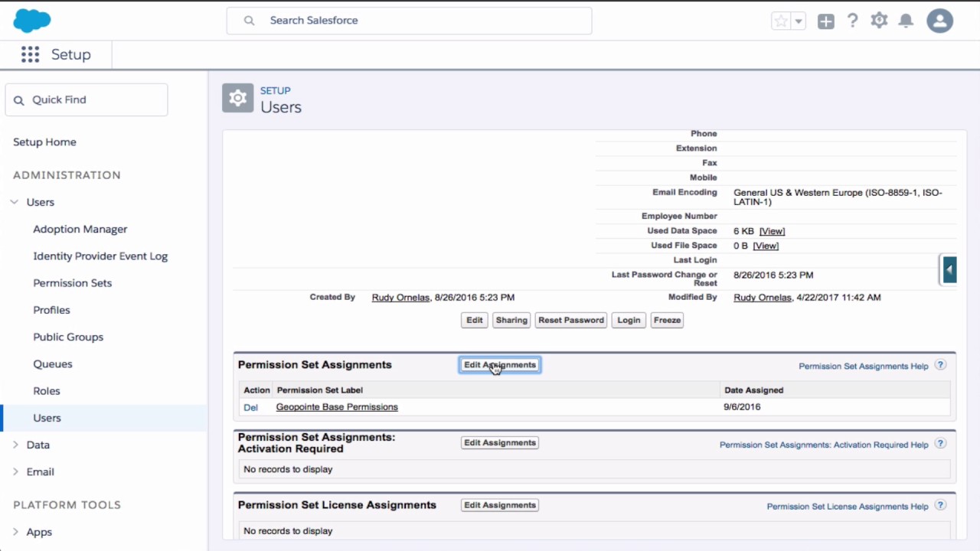Click the Sharing button
The height and width of the screenshot is (551, 980).
(511, 320)
